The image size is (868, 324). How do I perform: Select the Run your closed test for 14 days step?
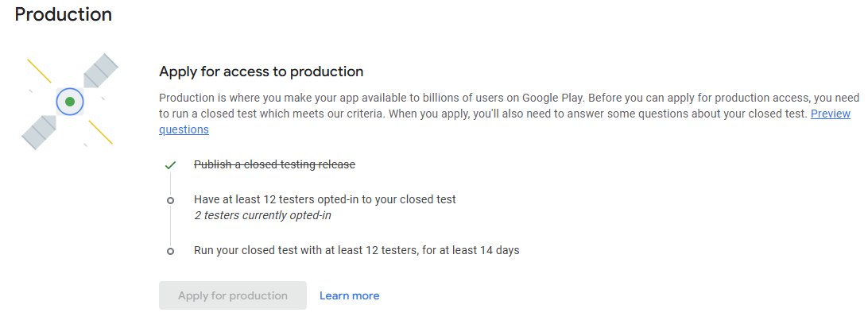click(x=356, y=250)
